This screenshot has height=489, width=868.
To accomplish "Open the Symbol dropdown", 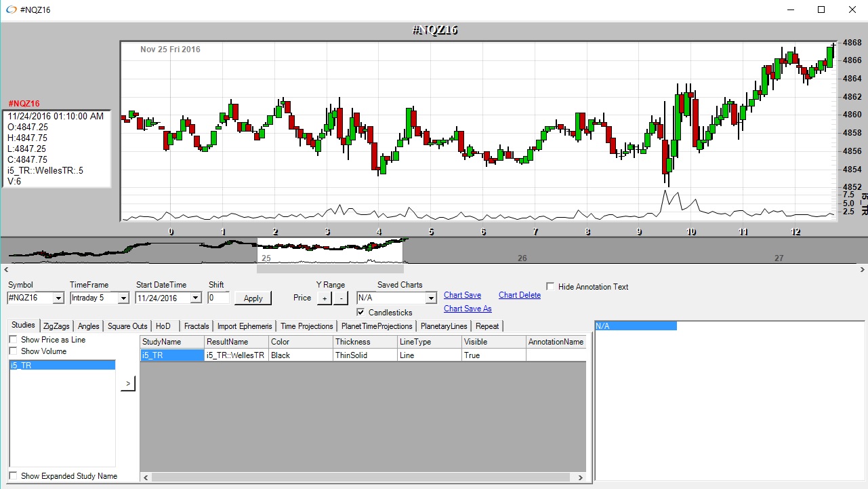I will click(58, 298).
